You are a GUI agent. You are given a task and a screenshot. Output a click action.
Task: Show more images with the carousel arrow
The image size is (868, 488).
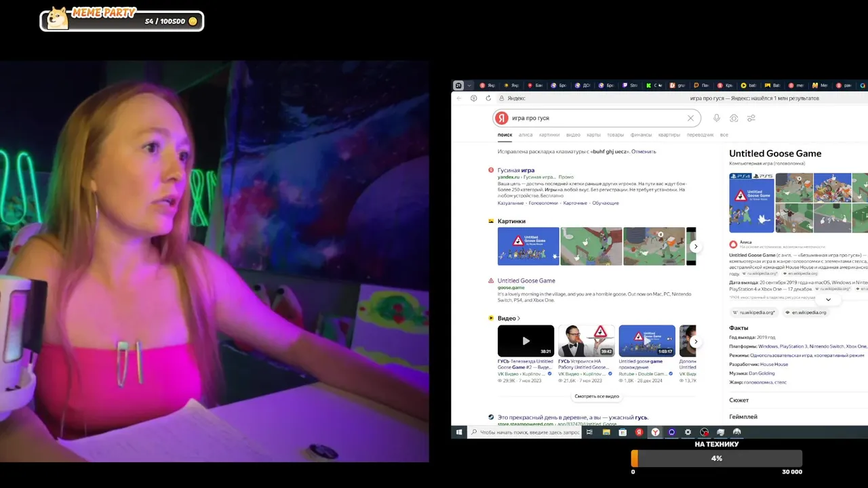695,247
